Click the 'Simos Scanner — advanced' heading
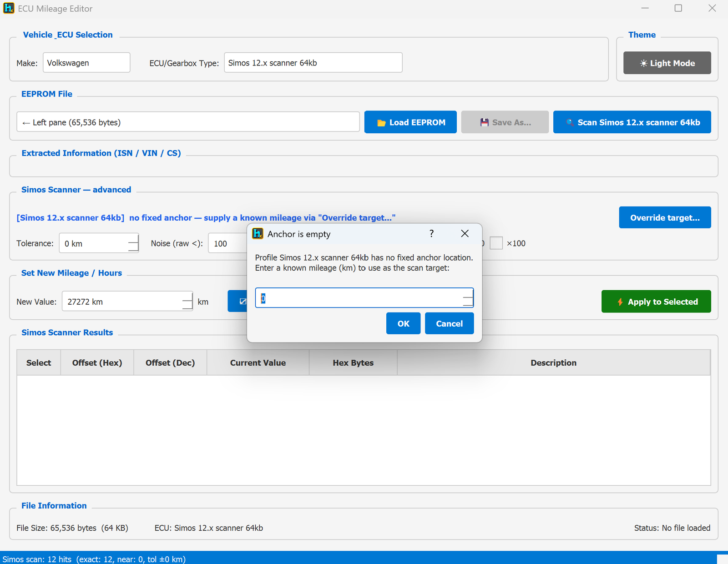The image size is (728, 564). (76, 189)
